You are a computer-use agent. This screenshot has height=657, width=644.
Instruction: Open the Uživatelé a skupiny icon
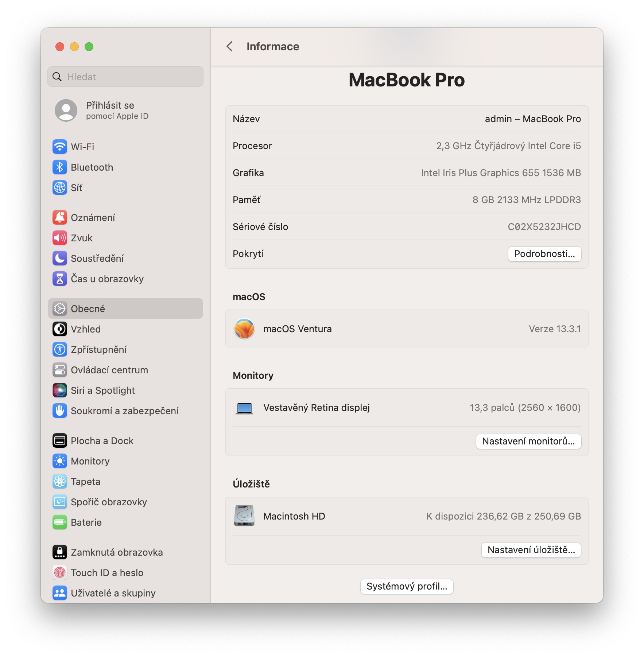[x=60, y=593]
